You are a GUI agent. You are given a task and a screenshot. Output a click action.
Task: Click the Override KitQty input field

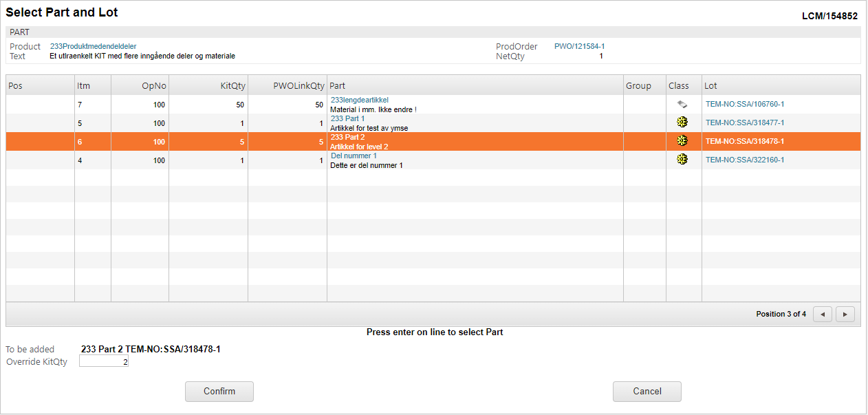pos(104,361)
